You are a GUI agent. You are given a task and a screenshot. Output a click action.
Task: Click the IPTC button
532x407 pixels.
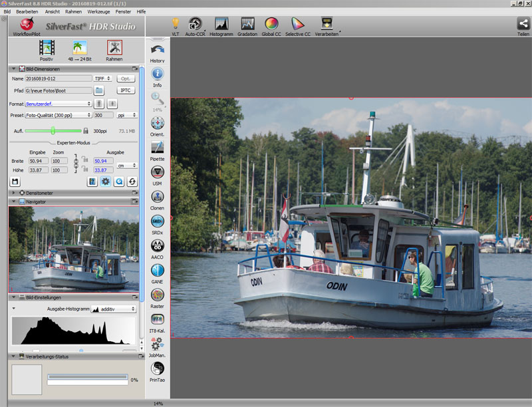126,90
